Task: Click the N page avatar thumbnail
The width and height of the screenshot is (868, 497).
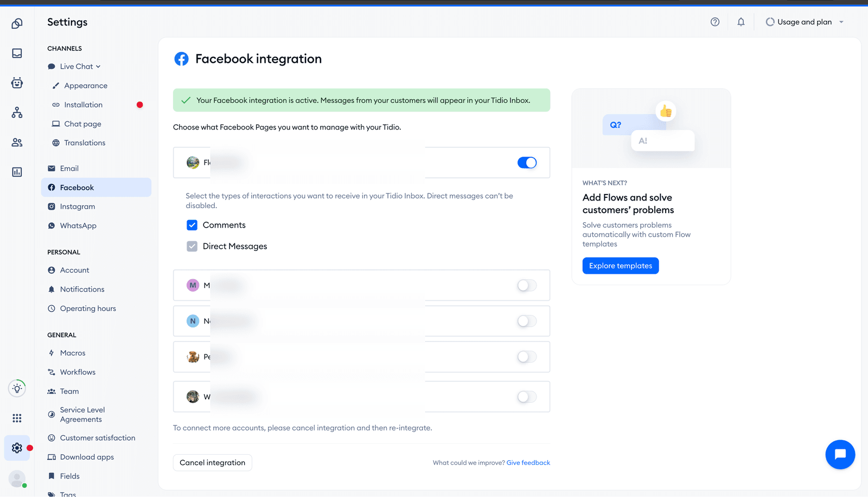Action: [193, 321]
